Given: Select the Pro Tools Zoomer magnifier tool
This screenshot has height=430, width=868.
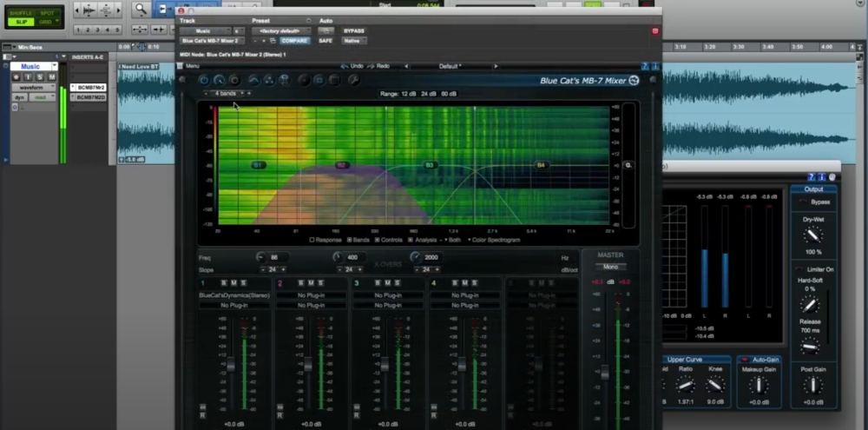Looking at the screenshot, I should [x=141, y=10].
